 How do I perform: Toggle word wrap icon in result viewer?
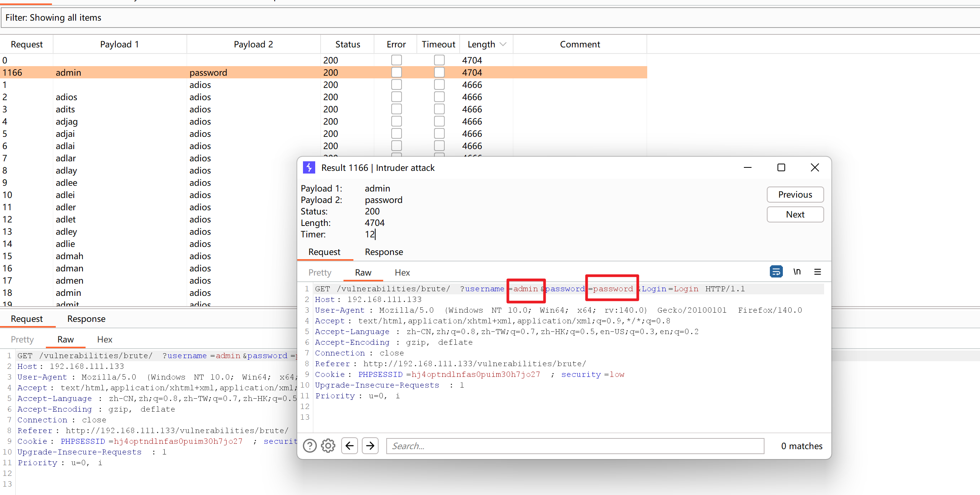776,272
